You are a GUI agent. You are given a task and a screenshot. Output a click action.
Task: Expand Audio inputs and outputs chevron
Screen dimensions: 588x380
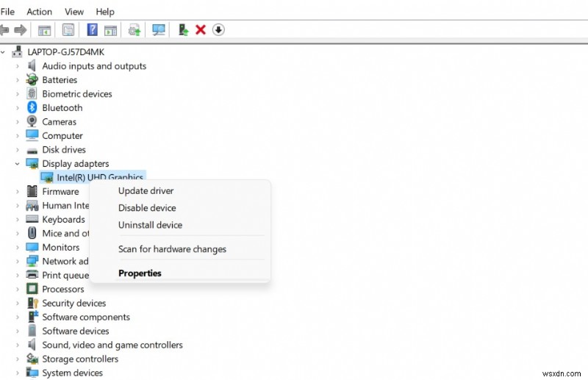click(x=17, y=66)
